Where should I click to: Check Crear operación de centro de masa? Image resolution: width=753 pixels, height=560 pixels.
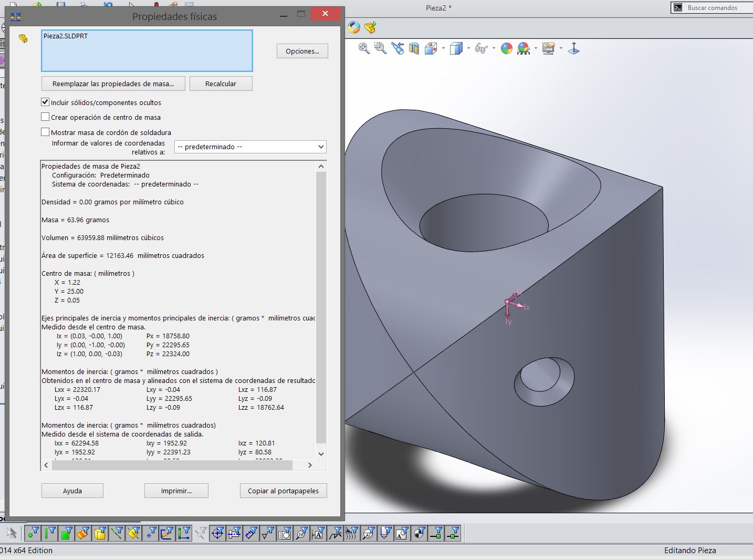[x=45, y=117]
